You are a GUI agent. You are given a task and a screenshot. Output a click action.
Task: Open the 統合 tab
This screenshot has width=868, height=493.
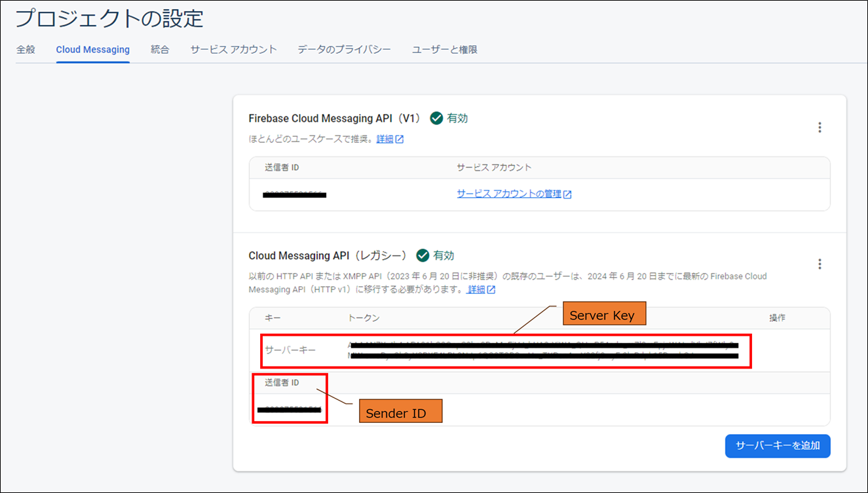(x=160, y=50)
